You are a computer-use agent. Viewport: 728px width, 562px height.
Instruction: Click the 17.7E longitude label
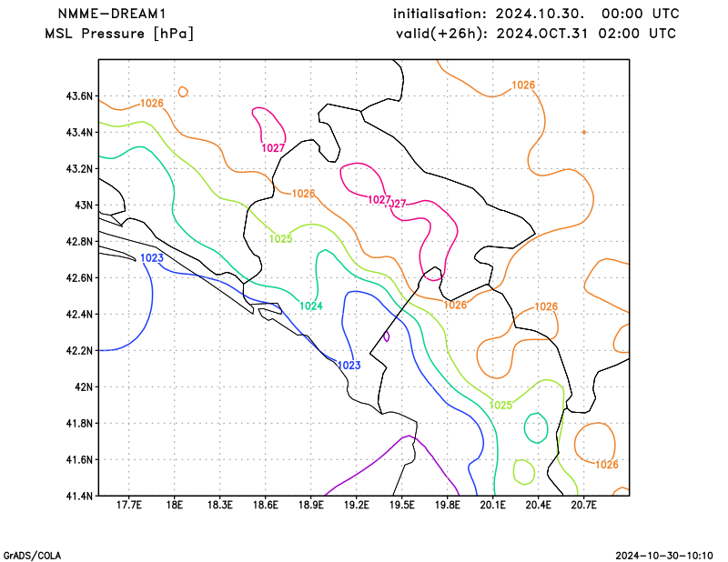click(x=129, y=505)
